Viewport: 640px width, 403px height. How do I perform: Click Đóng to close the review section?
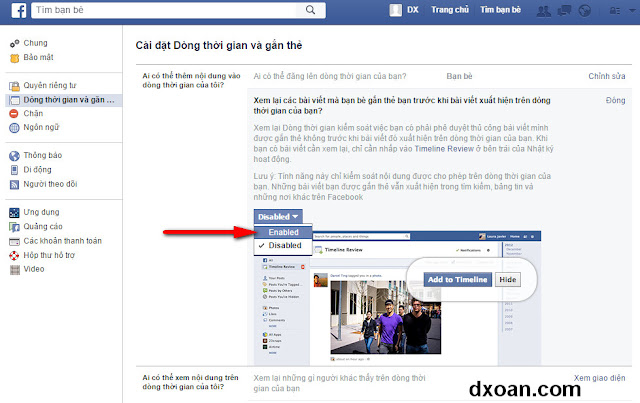tap(616, 100)
